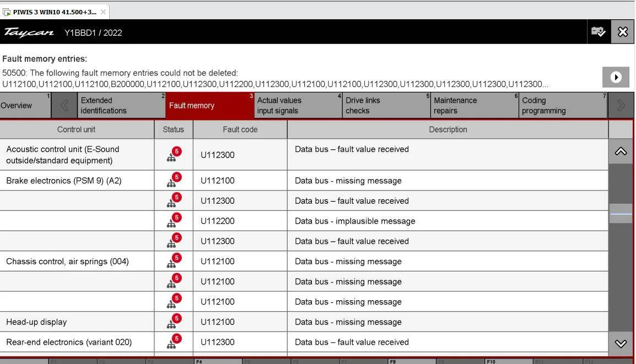Click the Taycan logo in header
The width and height of the screenshot is (636, 364).
[29, 32]
